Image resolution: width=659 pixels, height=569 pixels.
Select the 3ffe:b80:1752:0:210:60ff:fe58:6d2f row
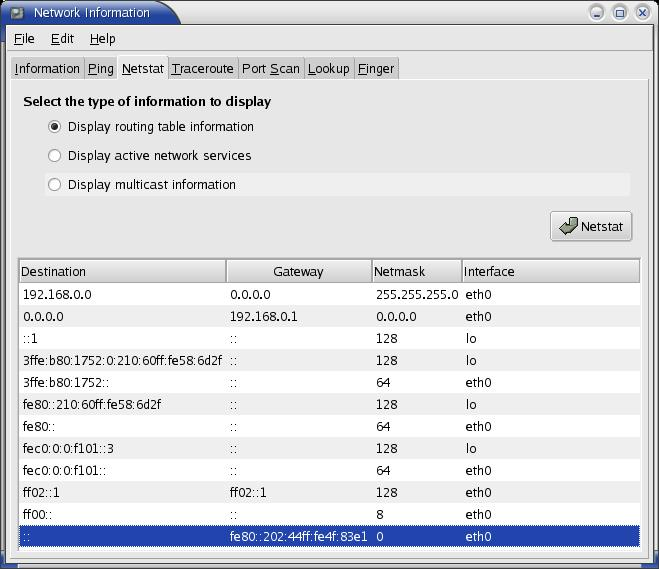(330, 360)
